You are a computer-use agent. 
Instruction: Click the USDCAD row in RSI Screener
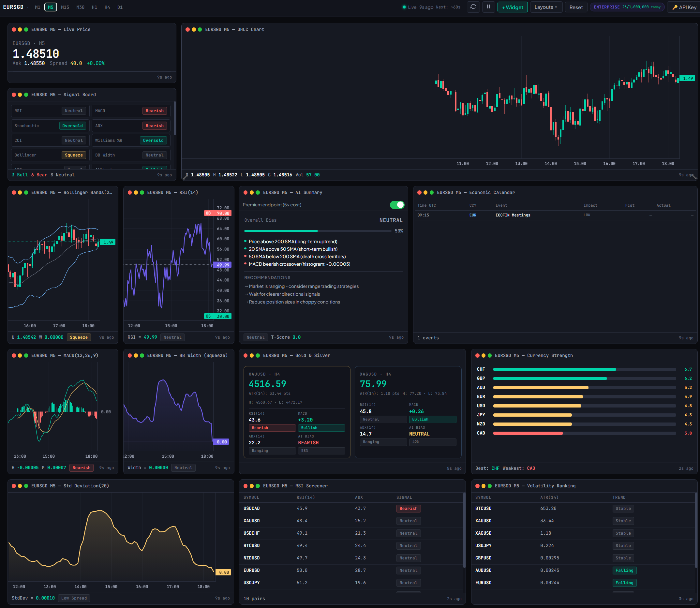tap(351, 509)
